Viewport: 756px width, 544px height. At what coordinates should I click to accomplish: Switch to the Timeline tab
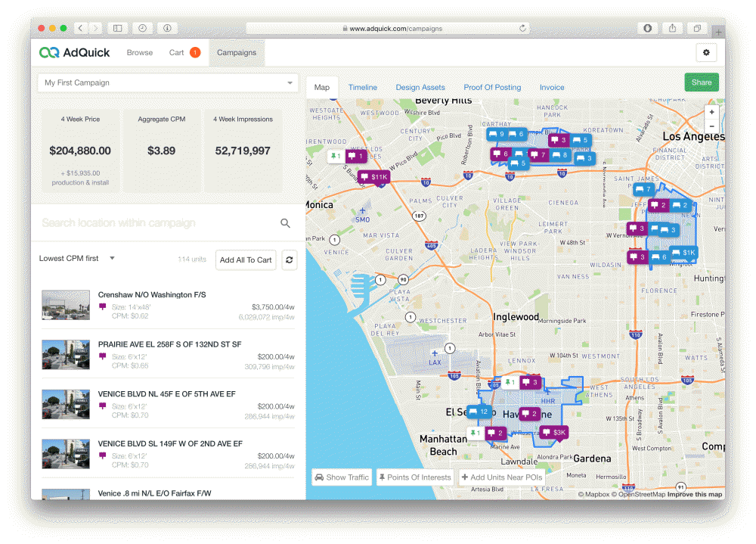(362, 87)
